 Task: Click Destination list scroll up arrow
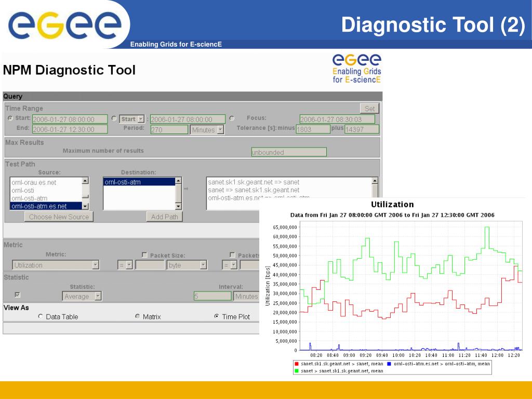179,180
